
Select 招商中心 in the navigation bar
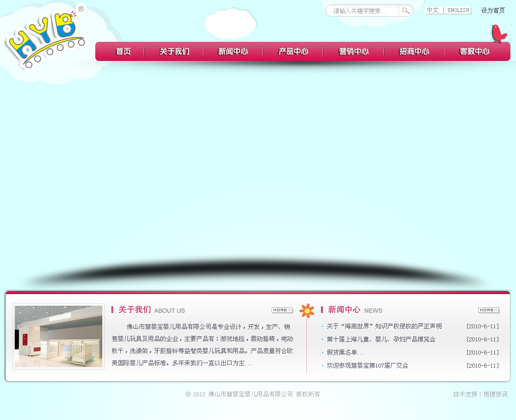[x=414, y=51]
